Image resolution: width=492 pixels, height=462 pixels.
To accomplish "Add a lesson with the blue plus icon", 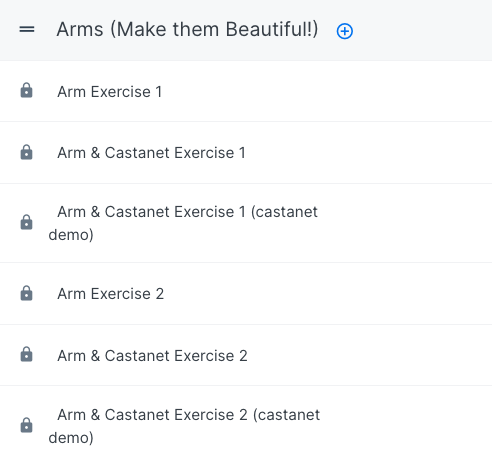I will click(344, 31).
